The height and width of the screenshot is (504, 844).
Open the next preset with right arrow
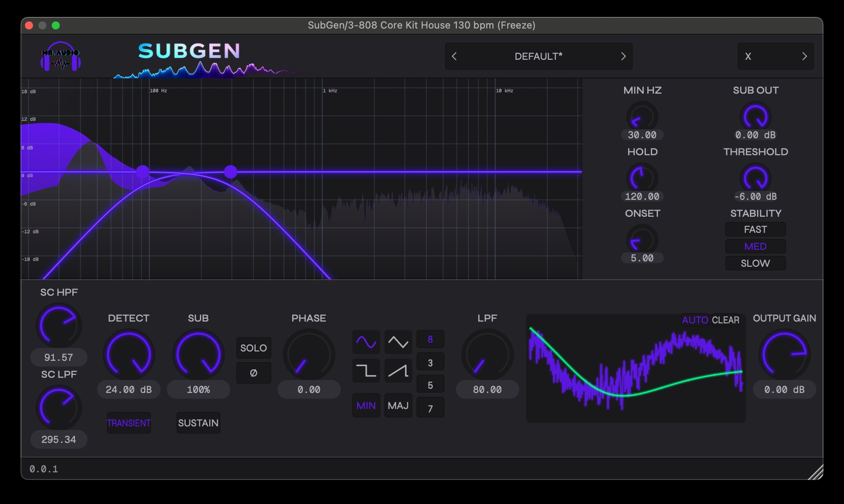pos(623,56)
